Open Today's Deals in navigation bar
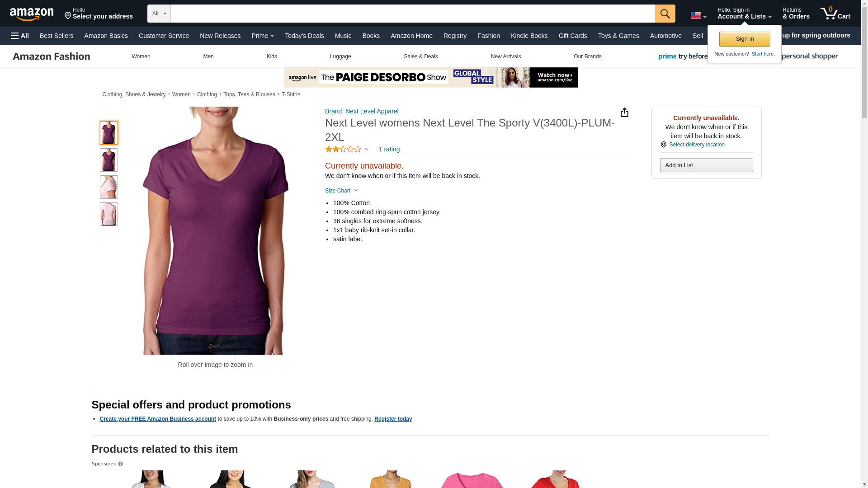 (x=304, y=36)
